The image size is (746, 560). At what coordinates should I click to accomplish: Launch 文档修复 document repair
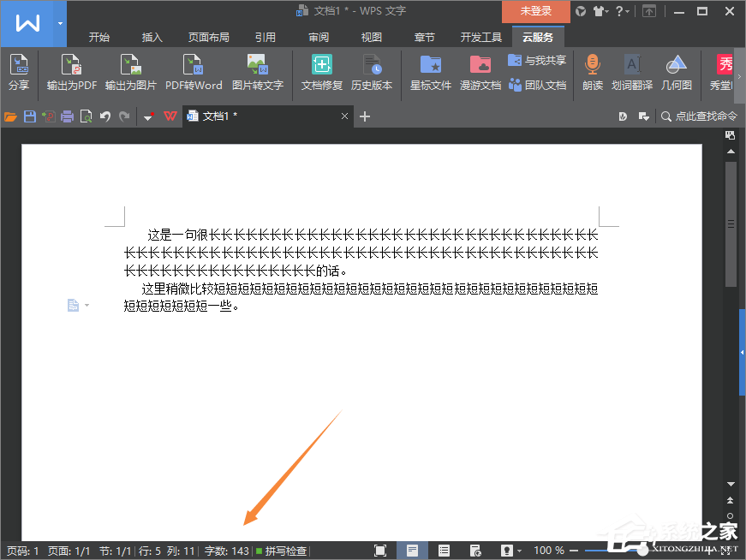(322, 72)
